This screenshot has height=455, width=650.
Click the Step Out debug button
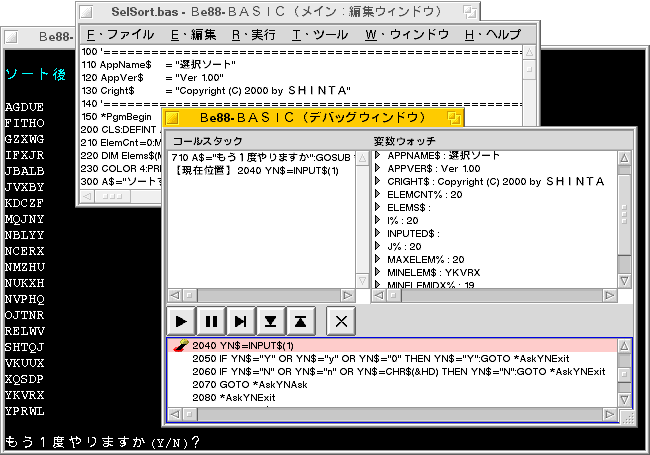[x=301, y=321]
